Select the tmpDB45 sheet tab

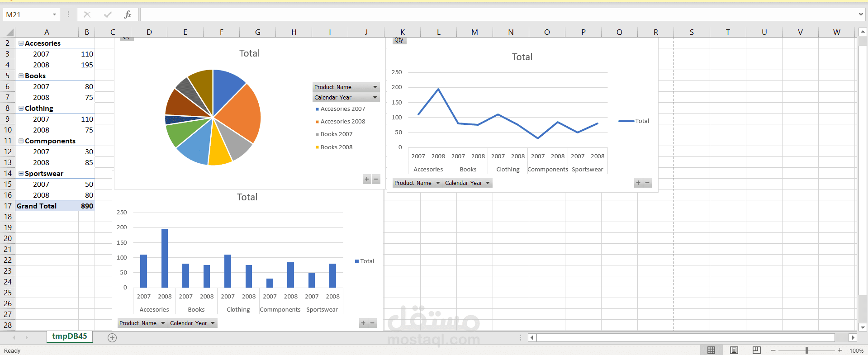click(70, 336)
